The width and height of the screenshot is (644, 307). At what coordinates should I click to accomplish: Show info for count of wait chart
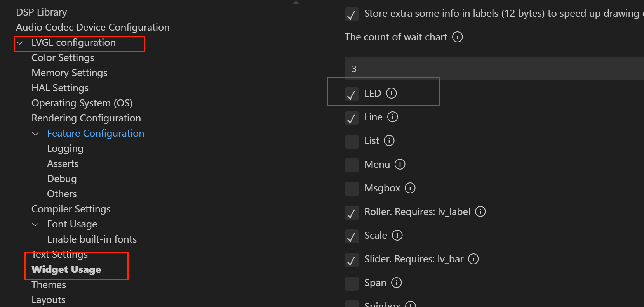coord(458,37)
